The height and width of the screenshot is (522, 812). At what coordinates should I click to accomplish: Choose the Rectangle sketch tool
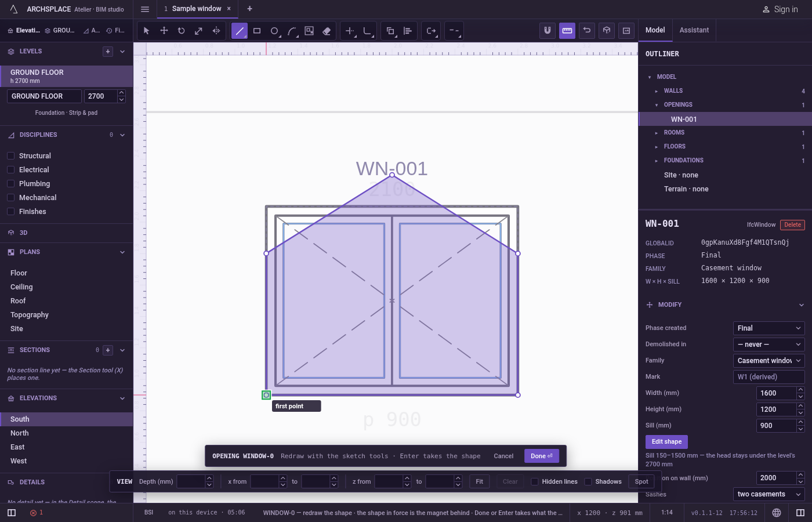(x=257, y=31)
